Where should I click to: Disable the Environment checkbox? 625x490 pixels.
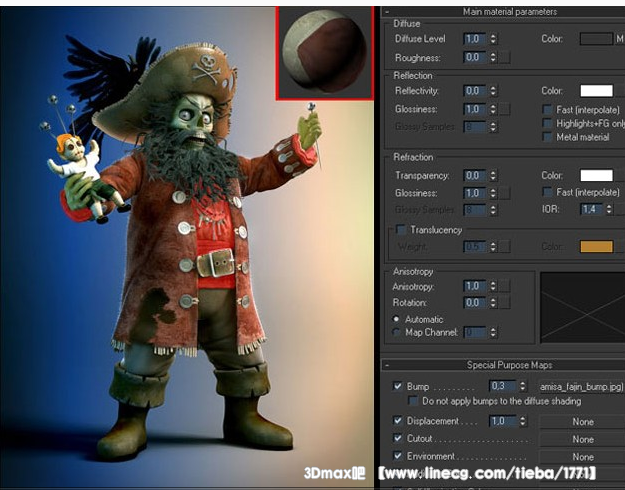(397, 456)
